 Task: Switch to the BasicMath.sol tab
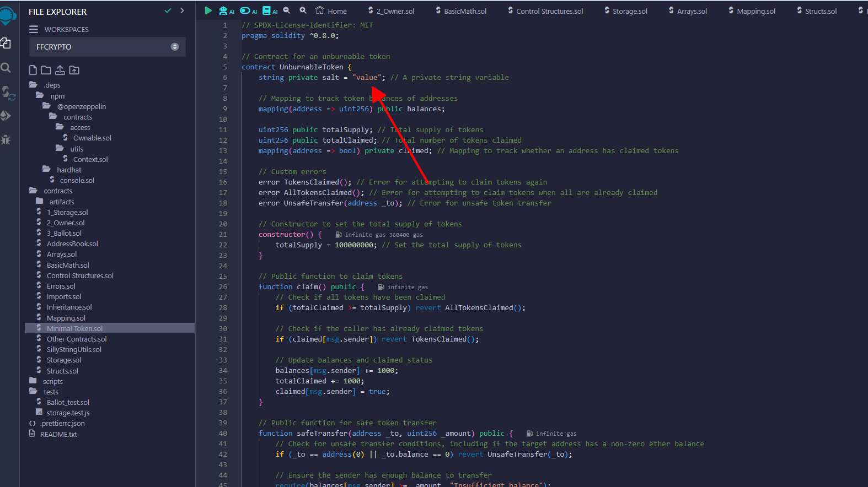pyautogui.click(x=461, y=10)
